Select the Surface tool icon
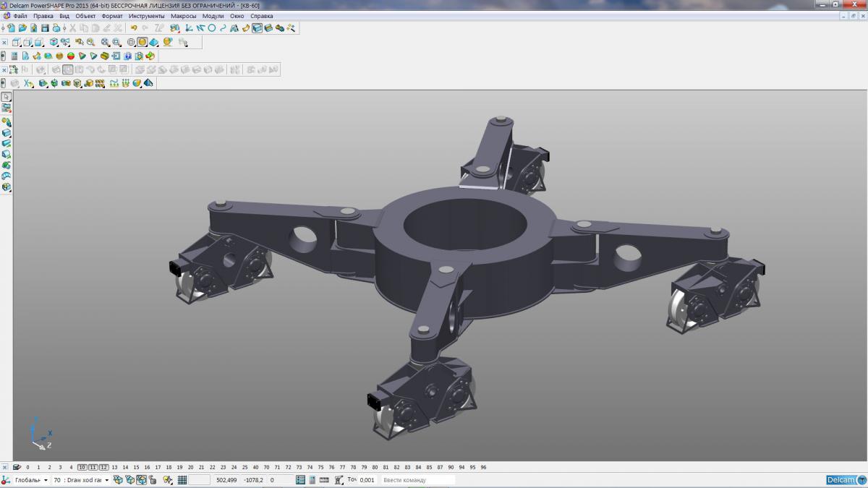868x488 pixels. pyautogui.click(x=246, y=27)
